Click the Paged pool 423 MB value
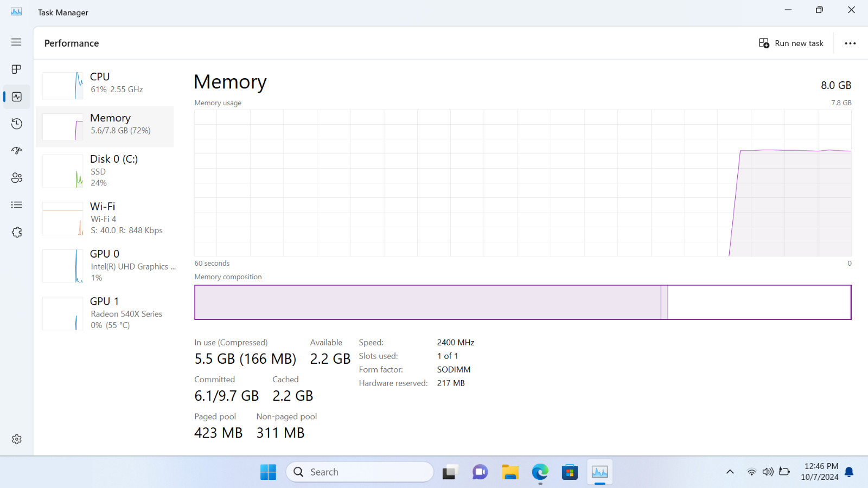The image size is (868, 488). point(219,433)
